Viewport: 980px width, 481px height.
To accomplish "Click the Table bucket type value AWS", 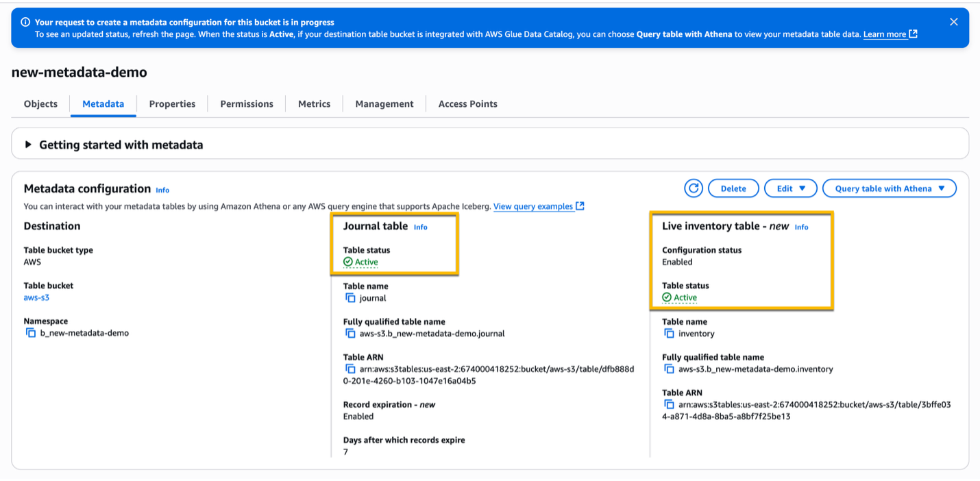I will 32,262.
